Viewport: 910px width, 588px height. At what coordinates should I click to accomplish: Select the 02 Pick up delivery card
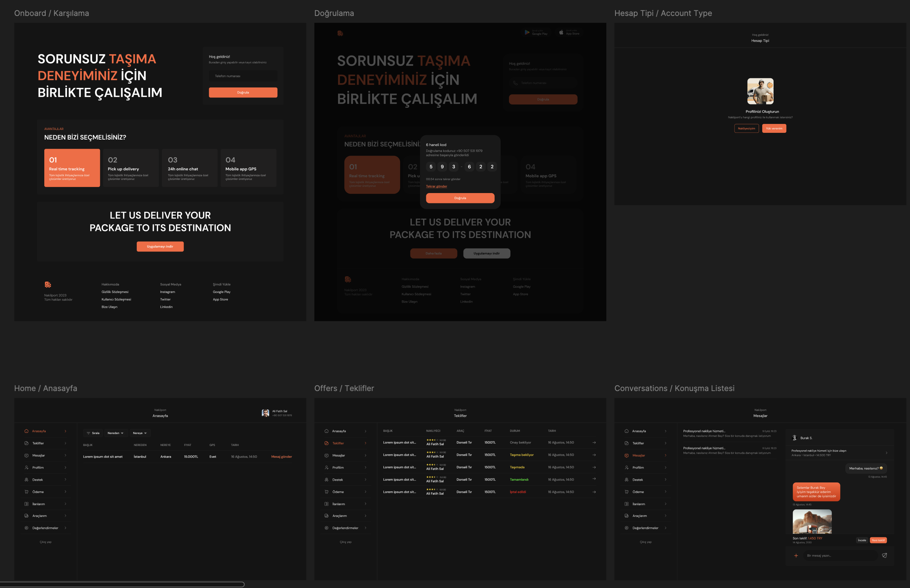point(131,168)
